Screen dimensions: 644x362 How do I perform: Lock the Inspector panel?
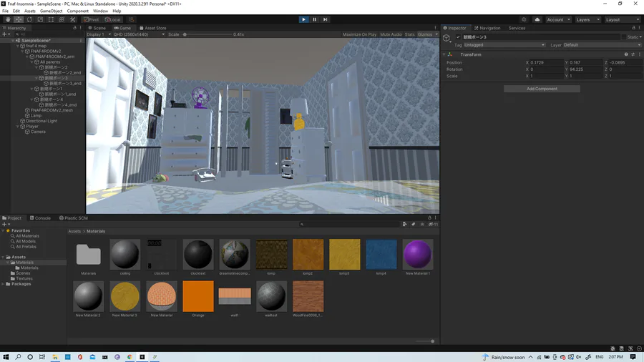pos(633,28)
